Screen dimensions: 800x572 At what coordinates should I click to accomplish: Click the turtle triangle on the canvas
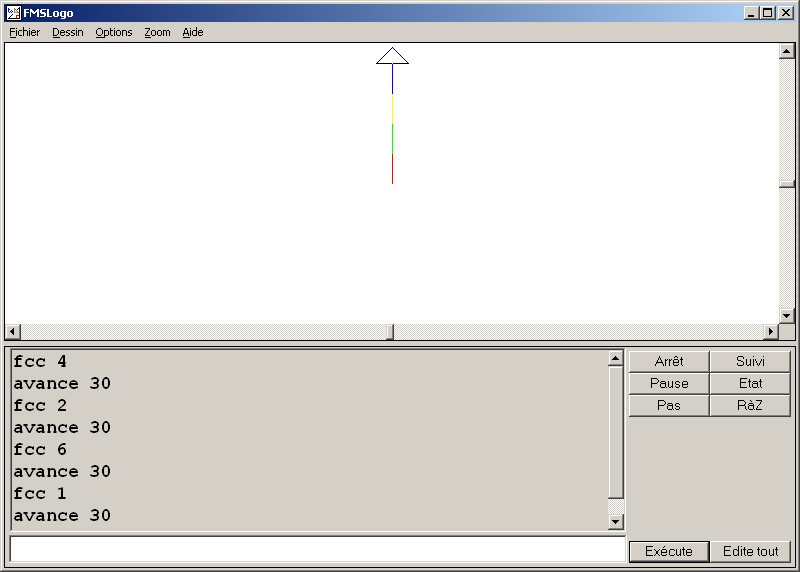pyautogui.click(x=392, y=57)
